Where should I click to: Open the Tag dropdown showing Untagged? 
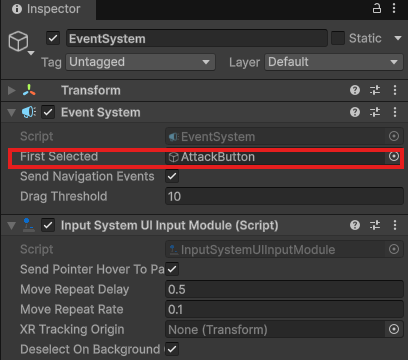[x=141, y=62]
